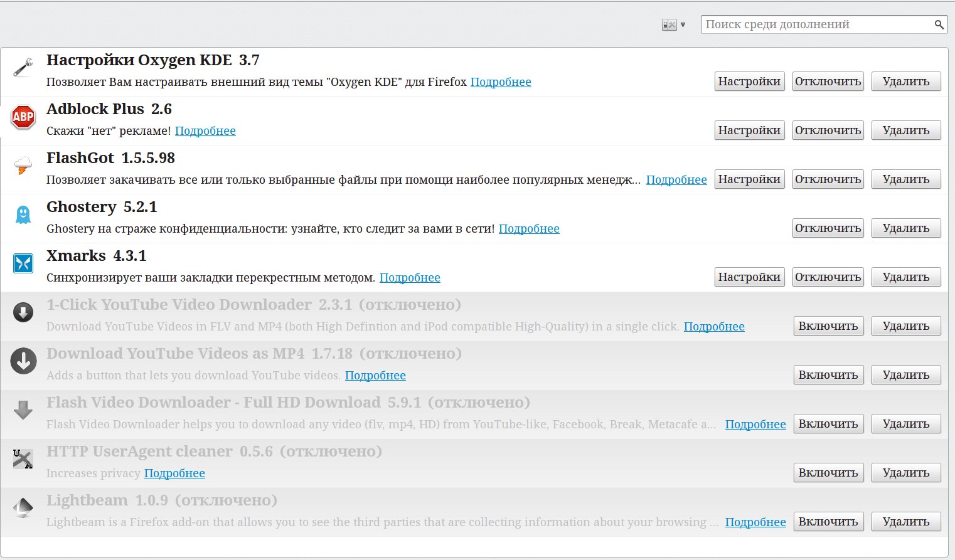Screen dimensions: 955x560
Task: Click the 1-Click YouTube Video Downloader icon
Action: pyautogui.click(x=23, y=312)
